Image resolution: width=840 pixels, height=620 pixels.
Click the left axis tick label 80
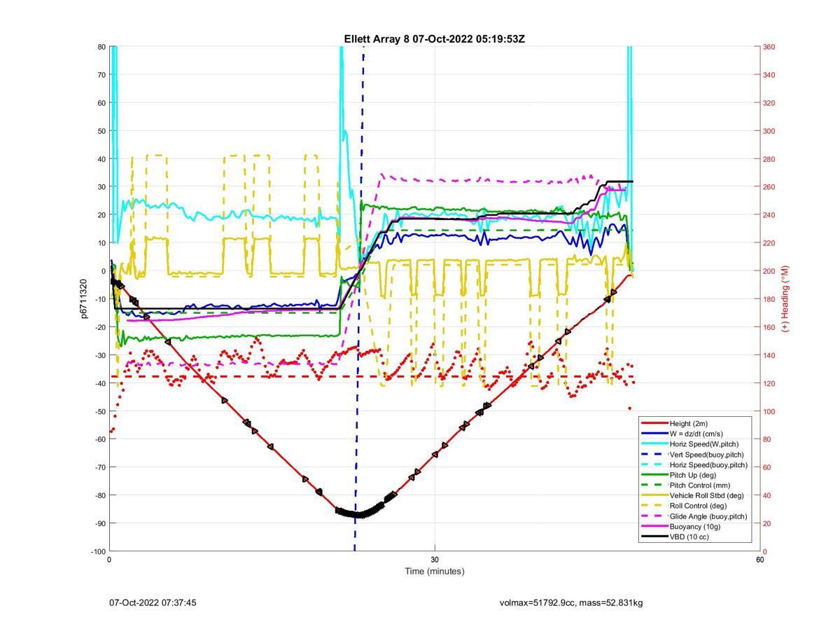pos(101,47)
